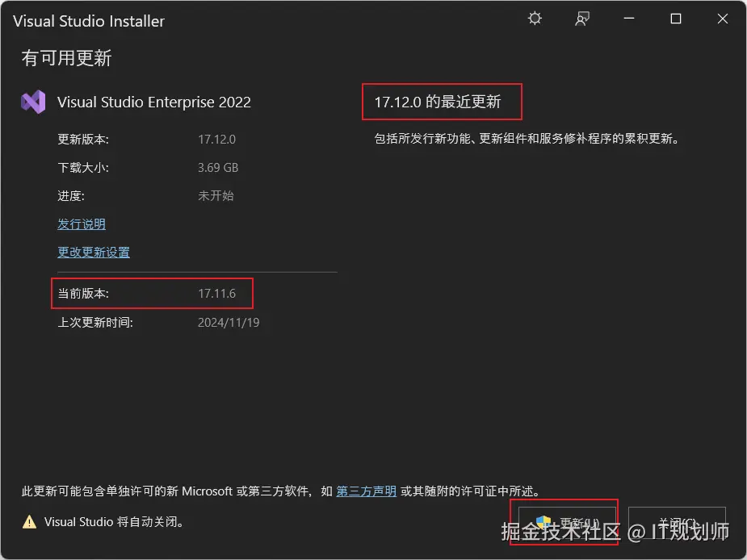The image size is (747, 560).
Task: Open the 发行说明 release notes link
Action: coord(82,224)
